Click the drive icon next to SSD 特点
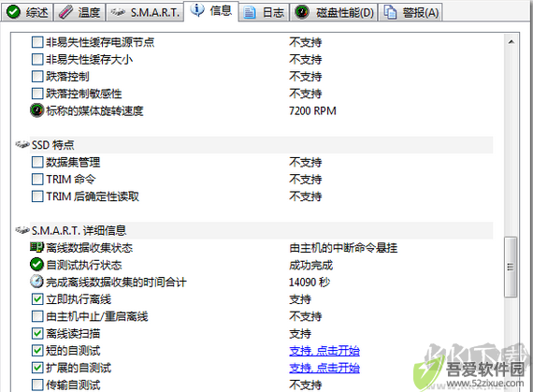Image resolution: width=533 pixels, height=392 pixels. click(x=22, y=145)
